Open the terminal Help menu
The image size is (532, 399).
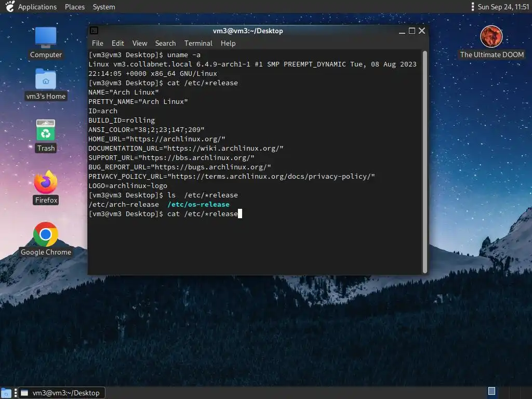pos(228,43)
